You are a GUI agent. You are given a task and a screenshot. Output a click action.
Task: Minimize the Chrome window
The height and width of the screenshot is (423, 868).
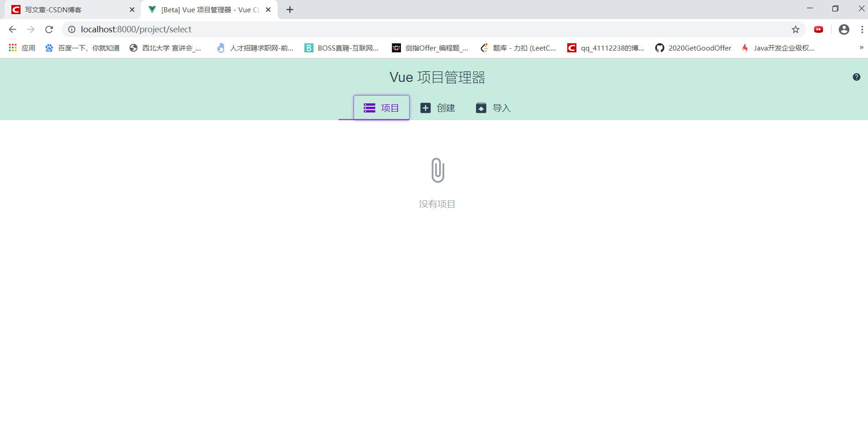click(810, 9)
